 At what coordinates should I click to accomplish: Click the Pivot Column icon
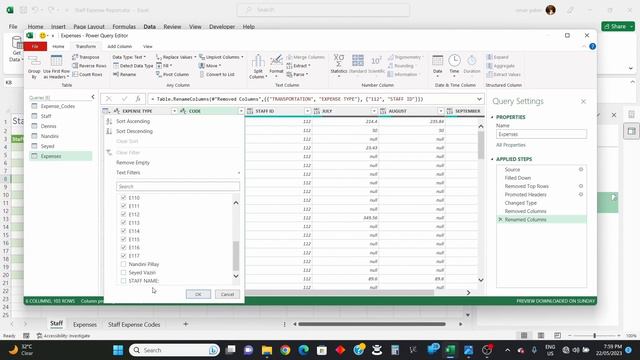coord(159,74)
